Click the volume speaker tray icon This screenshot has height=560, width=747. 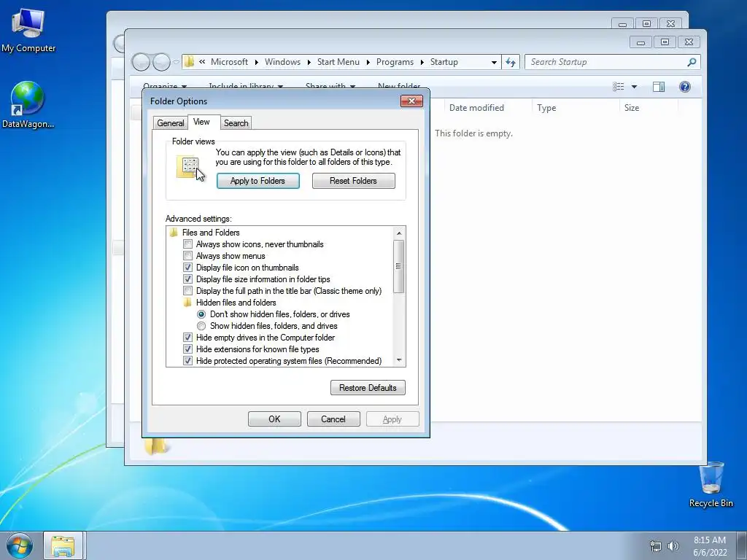point(673,546)
